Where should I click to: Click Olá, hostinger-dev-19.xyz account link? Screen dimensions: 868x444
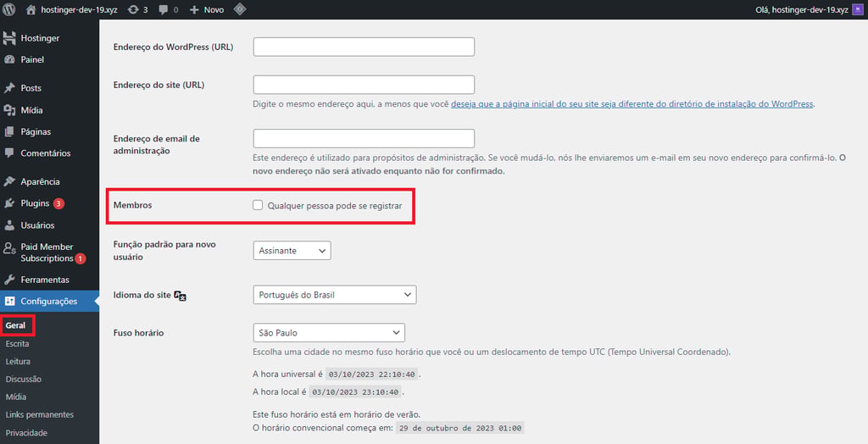click(802, 9)
